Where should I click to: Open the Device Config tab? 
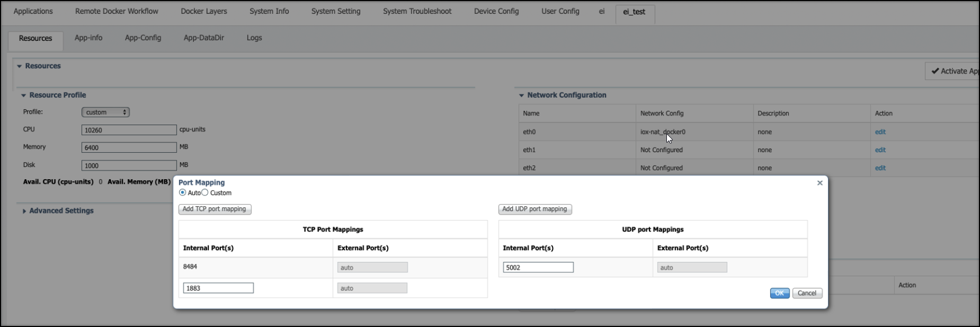tap(496, 11)
